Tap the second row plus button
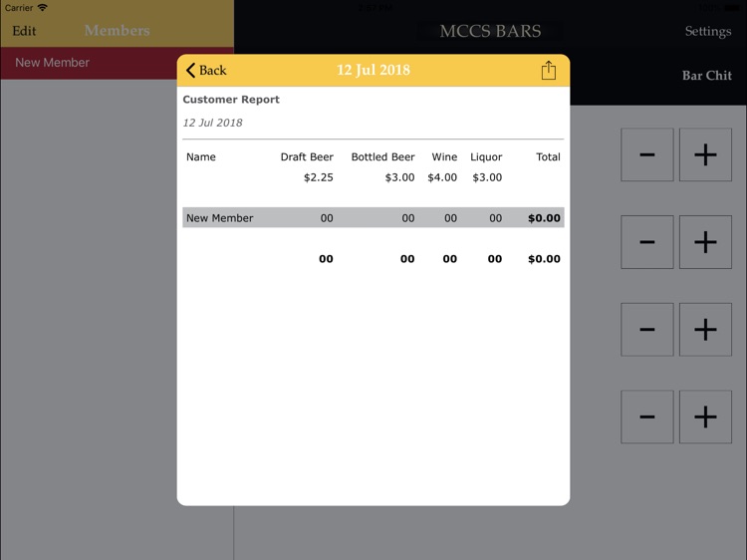 click(x=705, y=241)
